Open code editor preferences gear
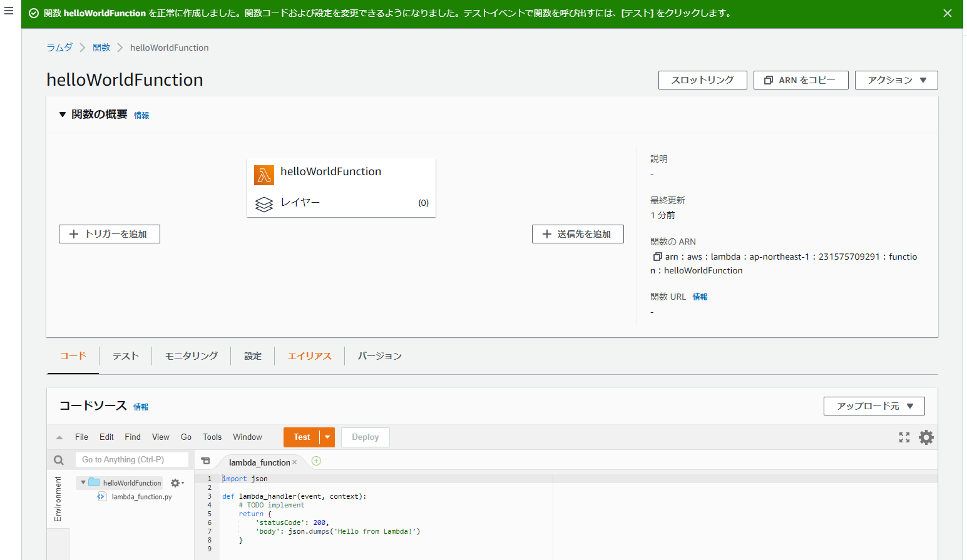The height and width of the screenshot is (560, 967). 926,437
